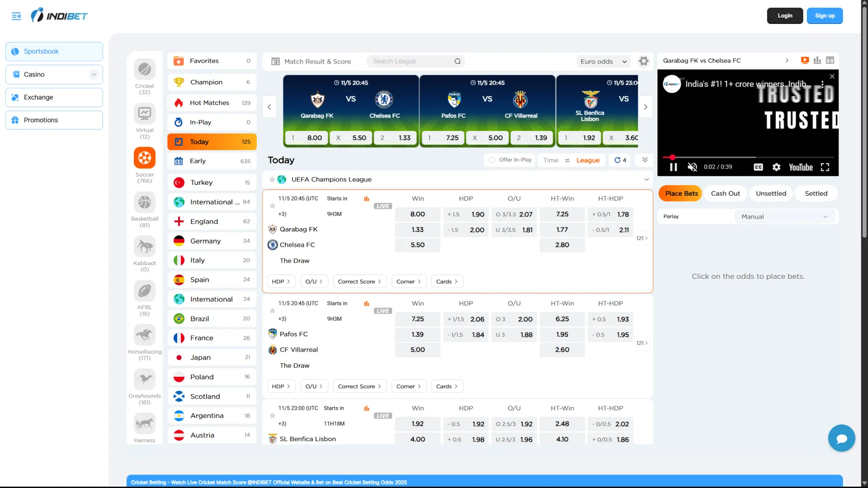This screenshot has height=488, width=868.
Task: Switch to the Cash Out tab
Action: click(x=725, y=193)
